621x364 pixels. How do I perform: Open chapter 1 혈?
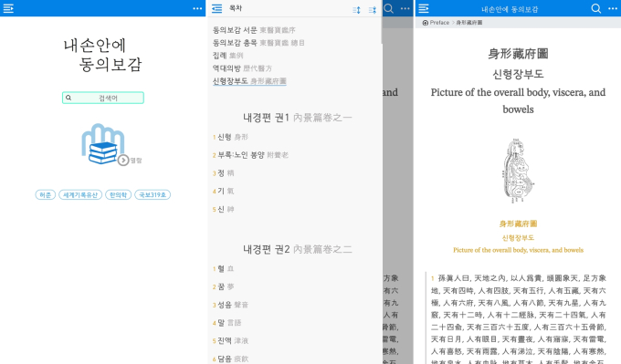224,268
